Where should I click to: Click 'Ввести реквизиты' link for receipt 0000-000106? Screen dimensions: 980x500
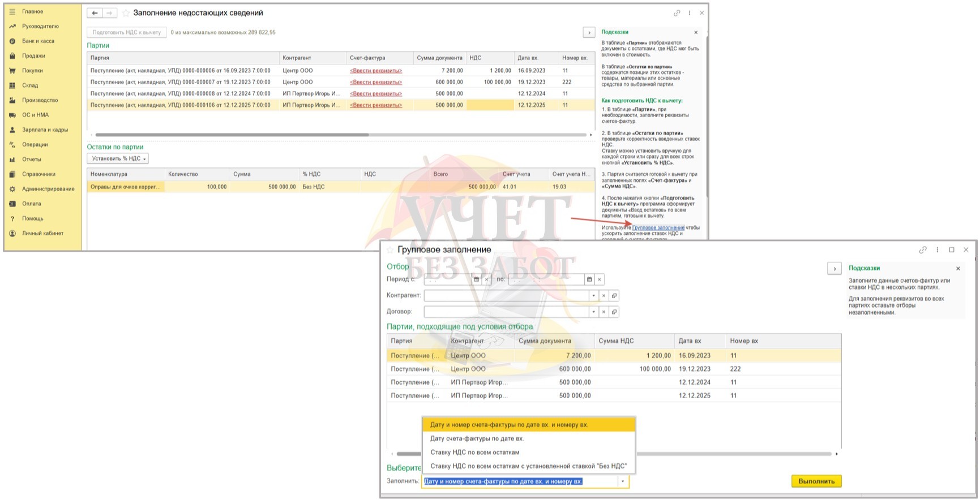[376, 105]
